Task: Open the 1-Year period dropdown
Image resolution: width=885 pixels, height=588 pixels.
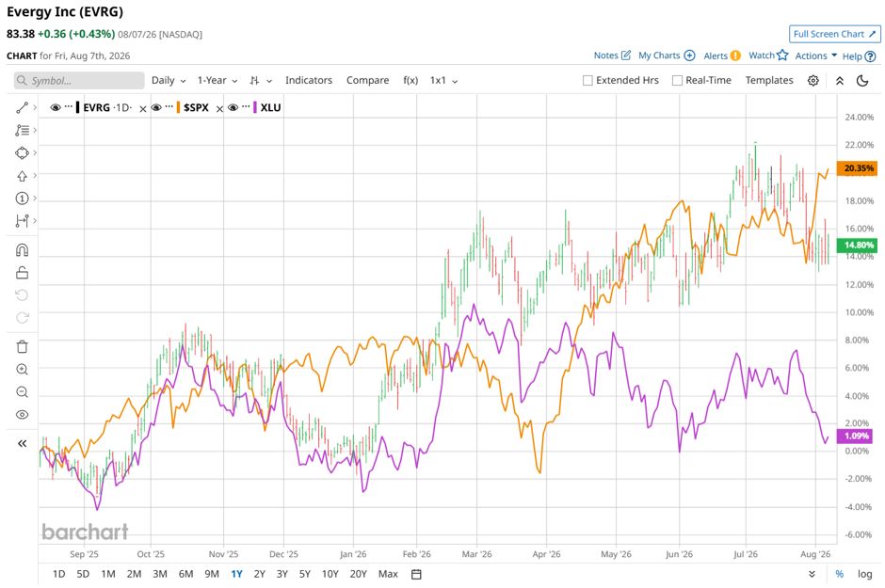Action: 217,80
